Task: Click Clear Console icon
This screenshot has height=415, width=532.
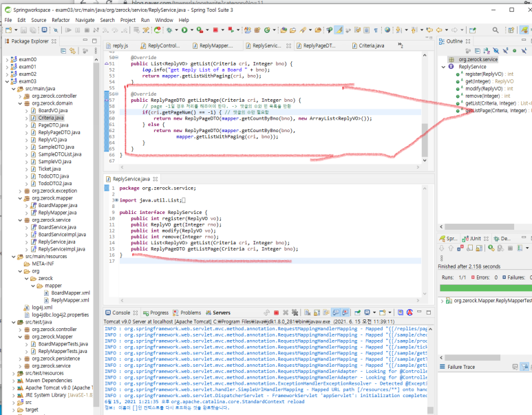Action: [x=308, y=312]
